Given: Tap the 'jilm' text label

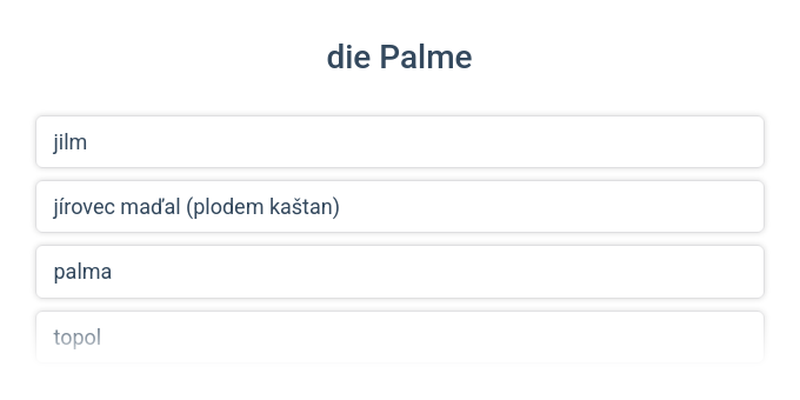Looking at the screenshot, I should [70, 142].
